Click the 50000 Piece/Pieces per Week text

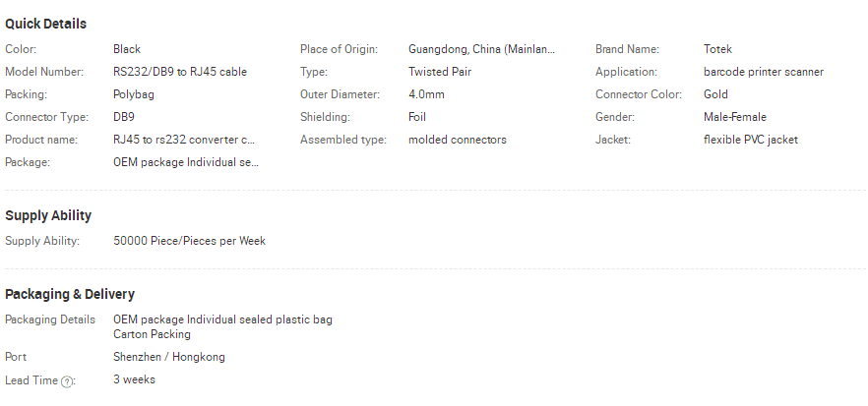(x=189, y=241)
